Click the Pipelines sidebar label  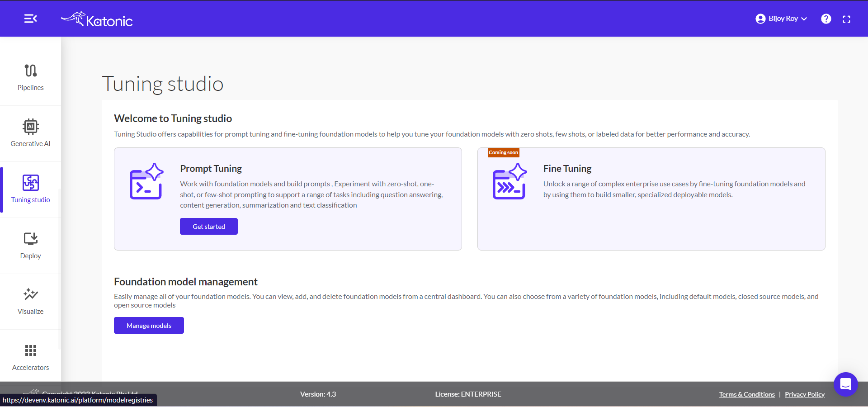(31, 88)
